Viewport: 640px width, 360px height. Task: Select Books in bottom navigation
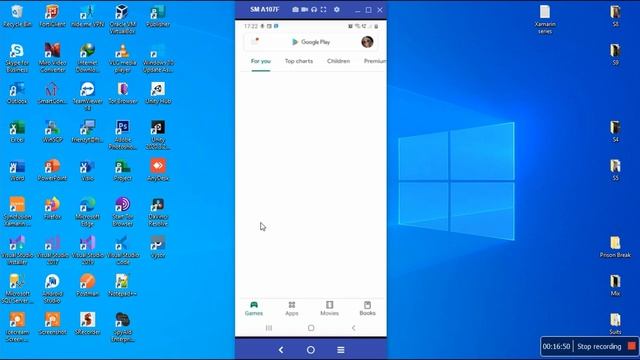367,308
